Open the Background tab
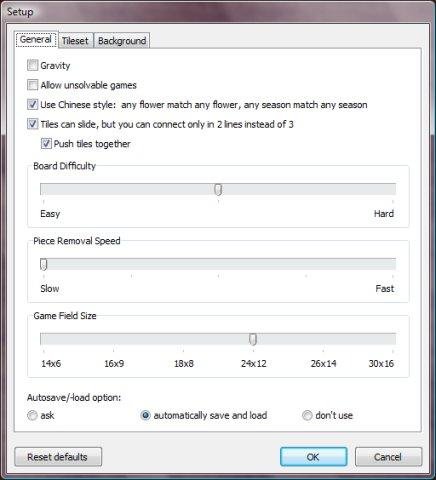The height and width of the screenshot is (480, 436). tap(122, 41)
